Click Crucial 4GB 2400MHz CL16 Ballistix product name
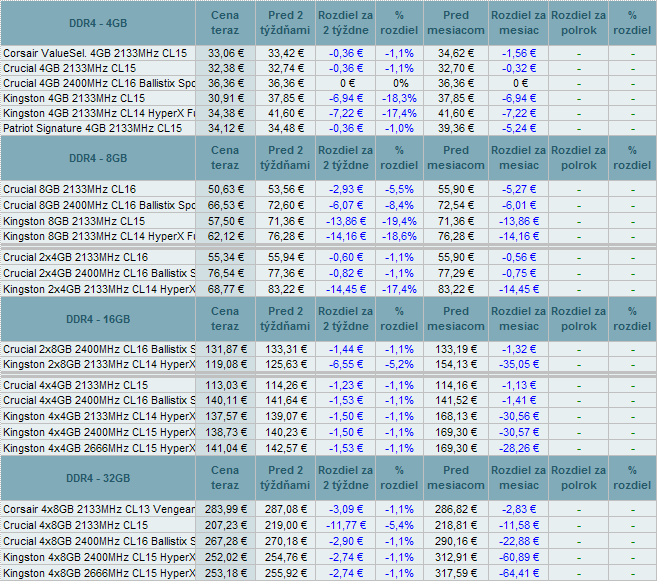This screenshot has height=581, width=657. pos(99,83)
